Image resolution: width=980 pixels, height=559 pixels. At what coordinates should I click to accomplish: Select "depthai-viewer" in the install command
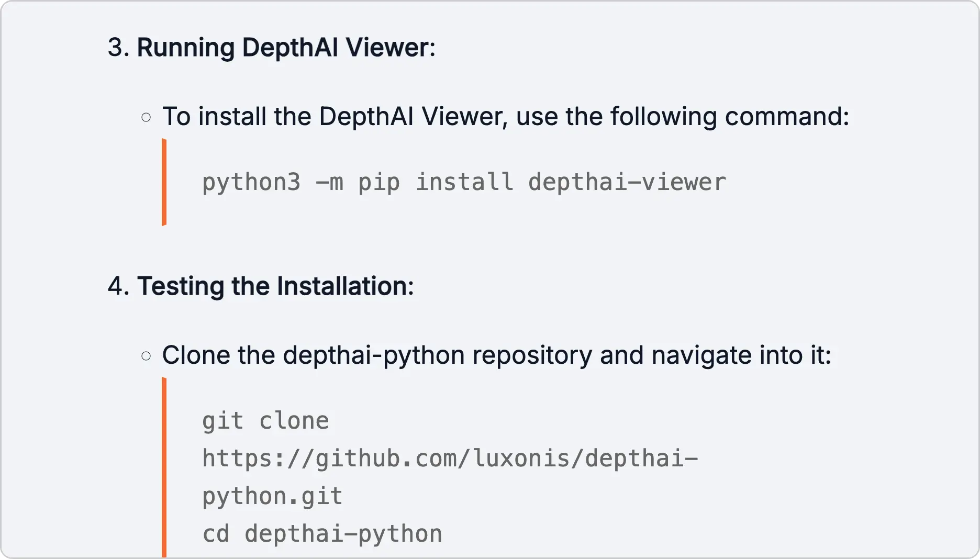coord(626,182)
